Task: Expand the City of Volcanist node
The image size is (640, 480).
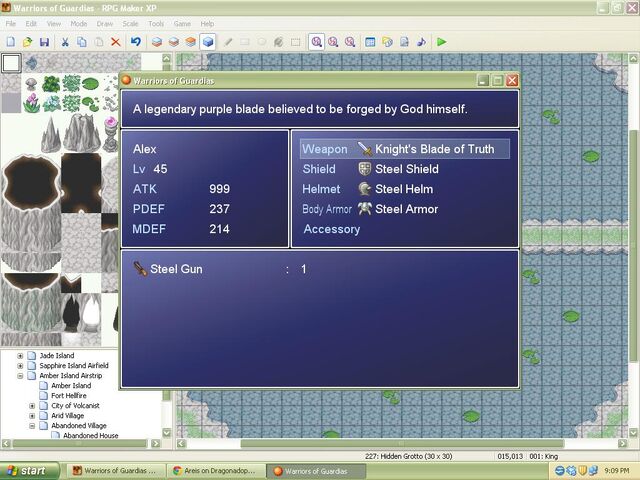Action: click(32, 406)
